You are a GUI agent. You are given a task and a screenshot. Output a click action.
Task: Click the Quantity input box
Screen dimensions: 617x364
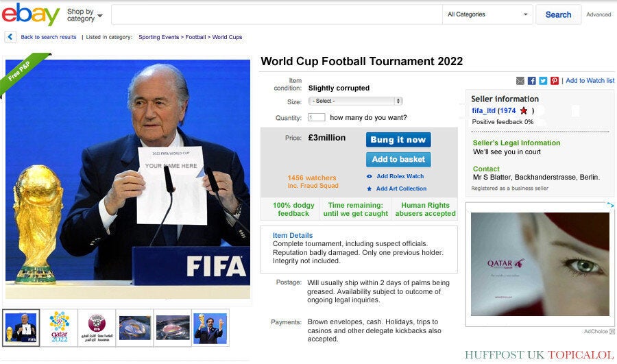tap(316, 117)
